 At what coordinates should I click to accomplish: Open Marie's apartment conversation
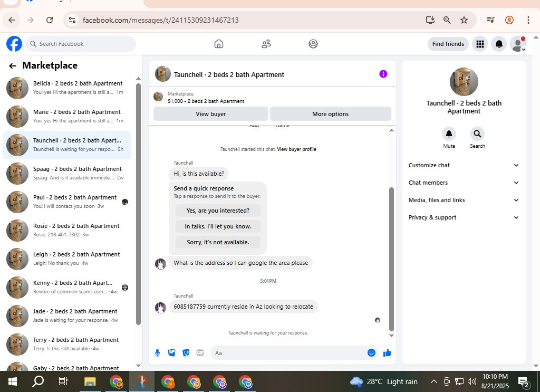pyautogui.click(x=67, y=117)
